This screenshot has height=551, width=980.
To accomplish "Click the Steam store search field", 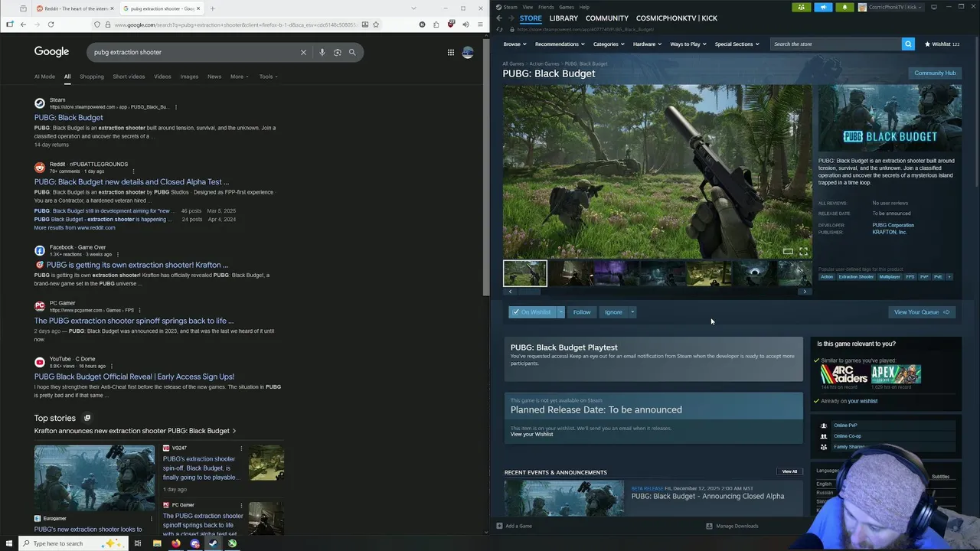I will click(835, 44).
